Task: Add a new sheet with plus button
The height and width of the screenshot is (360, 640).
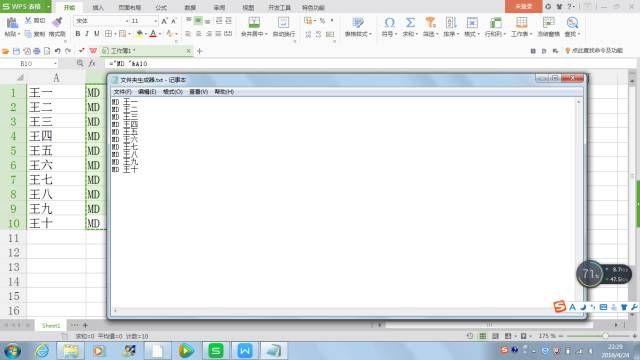Action: pos(85,325)
